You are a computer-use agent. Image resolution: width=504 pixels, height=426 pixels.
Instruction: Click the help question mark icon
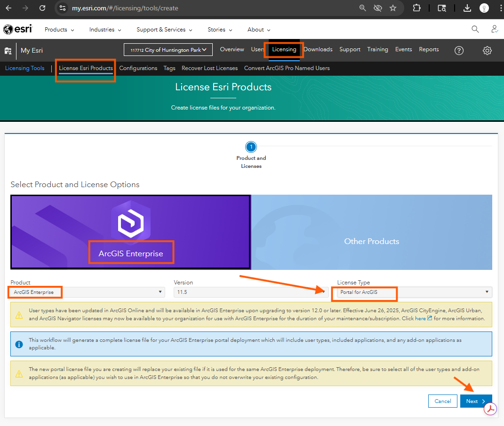point(459,51)
